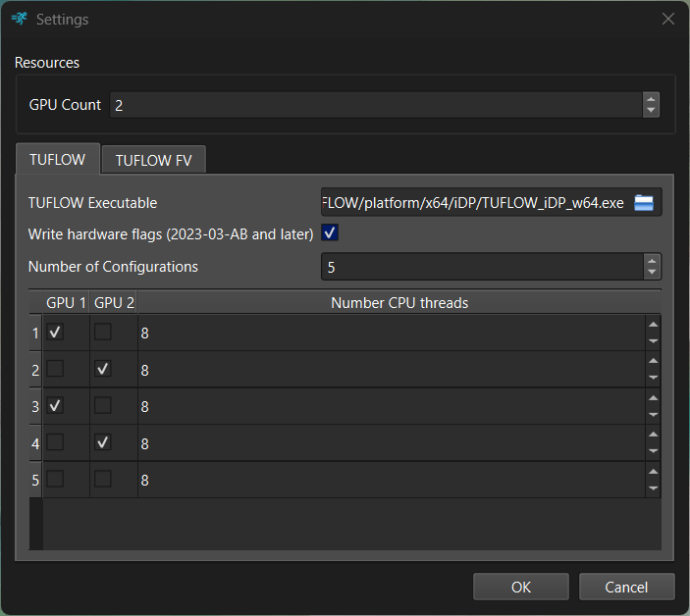This screenshot has height=616, width=690.
Task: Click the Number CPU threads column header
Action: coord(399,302)
